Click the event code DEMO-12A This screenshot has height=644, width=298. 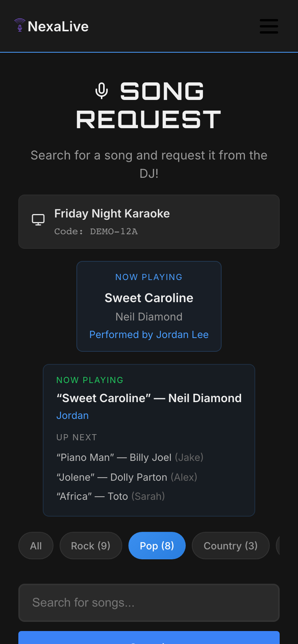[x=114, y=232]
